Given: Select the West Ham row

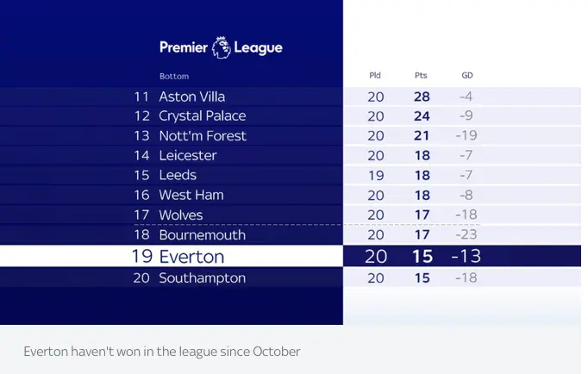Looking at the screenshot, I should tap(291, 195).
